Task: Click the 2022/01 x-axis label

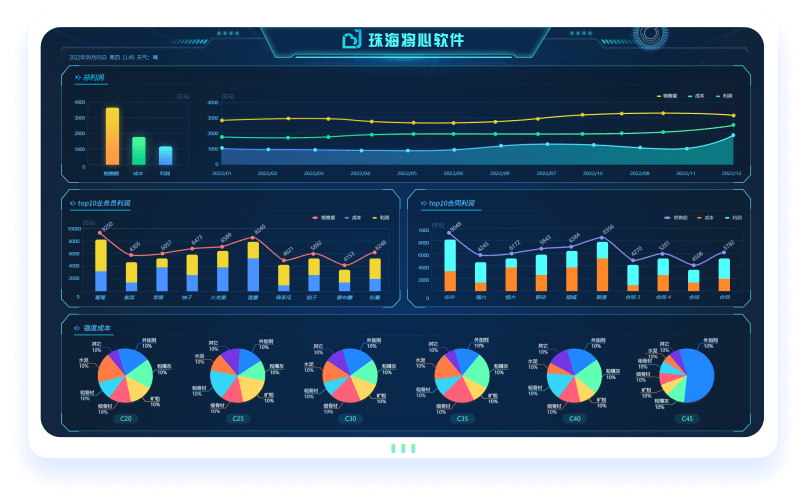Action: 222,174
